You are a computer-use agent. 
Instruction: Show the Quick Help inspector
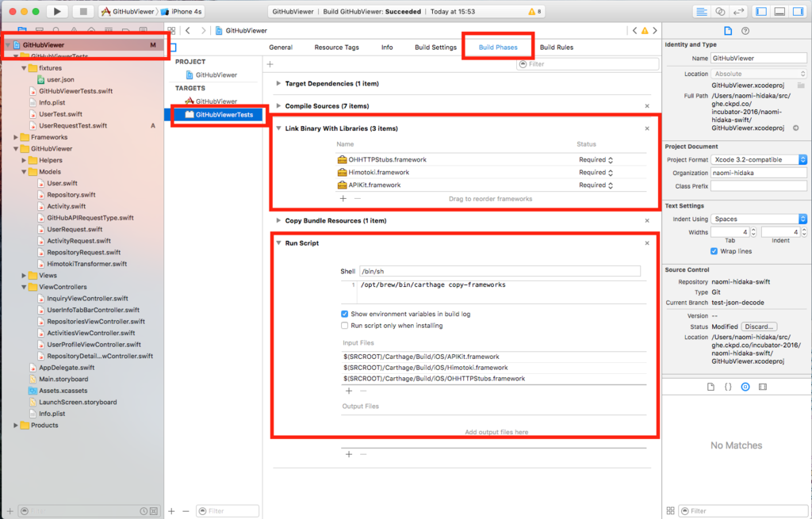click(x=745, y=31)
